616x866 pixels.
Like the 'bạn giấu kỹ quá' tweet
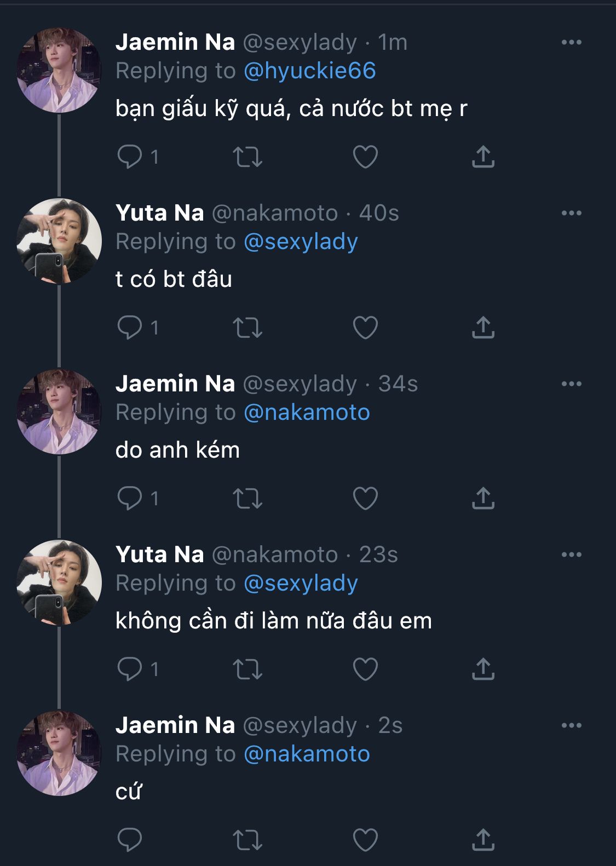[x=365, y=157]
